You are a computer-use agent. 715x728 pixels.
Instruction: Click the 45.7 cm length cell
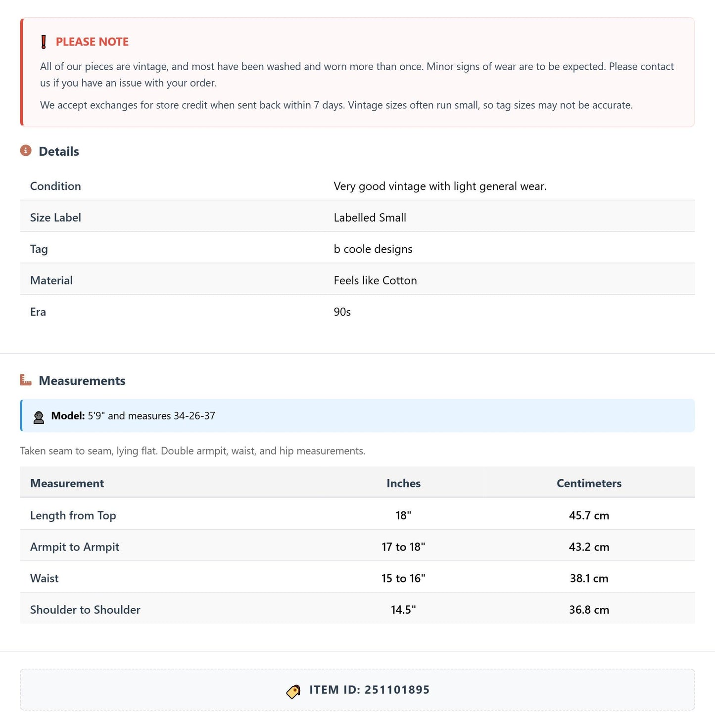click(x=589, y=515)
